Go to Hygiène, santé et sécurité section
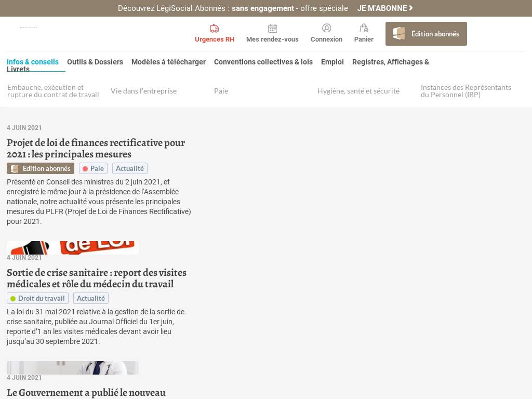Viewport: 532px width, 399px height. point(358,91)
